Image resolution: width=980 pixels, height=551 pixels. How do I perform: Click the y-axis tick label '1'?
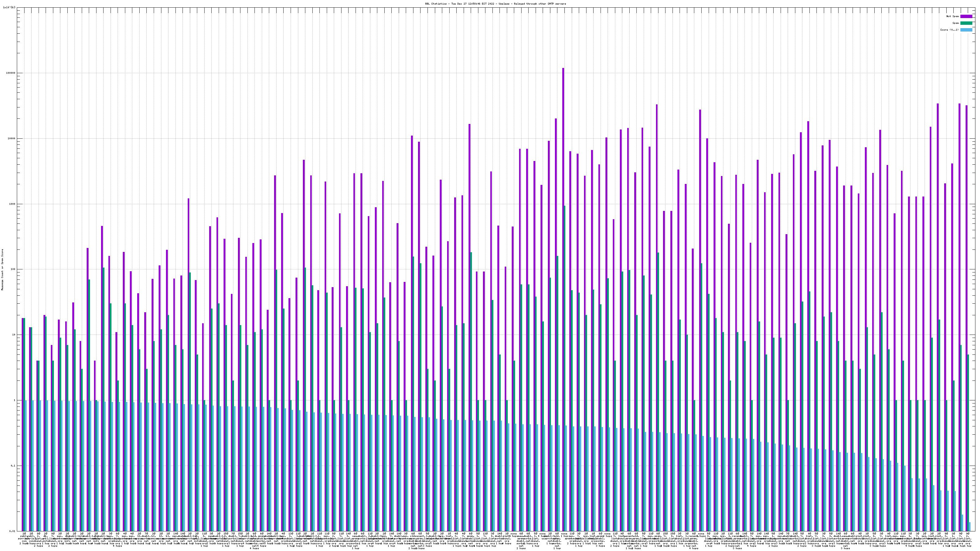[14, 400]
